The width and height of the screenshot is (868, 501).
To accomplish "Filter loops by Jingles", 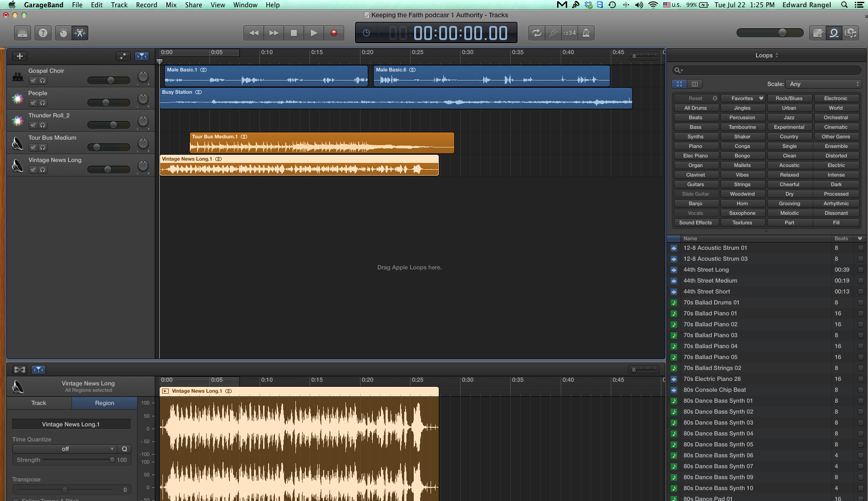I will 742,108.
